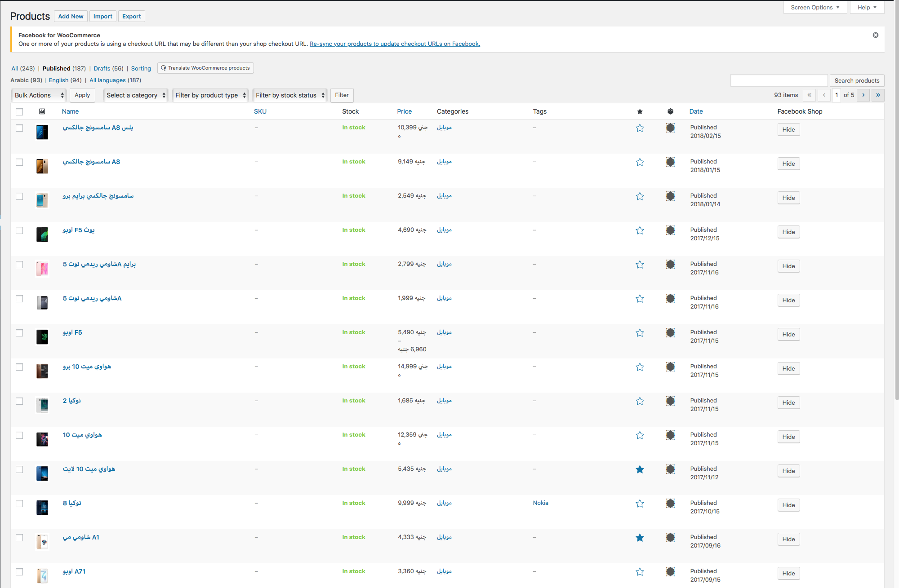The height and width of the screenshot is (588, 899).
Task: Click product type icon for نوكيا 2 row
Action: click(x=670, y=401)
